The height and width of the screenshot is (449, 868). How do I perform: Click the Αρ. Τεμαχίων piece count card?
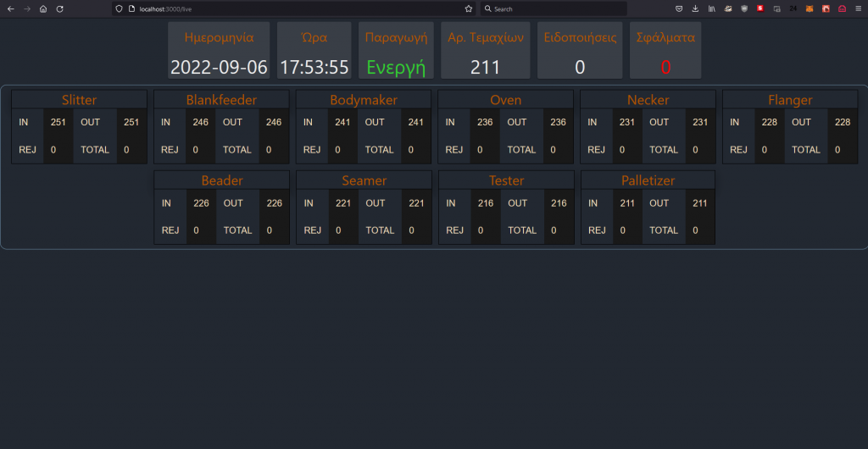coord(486,51)
